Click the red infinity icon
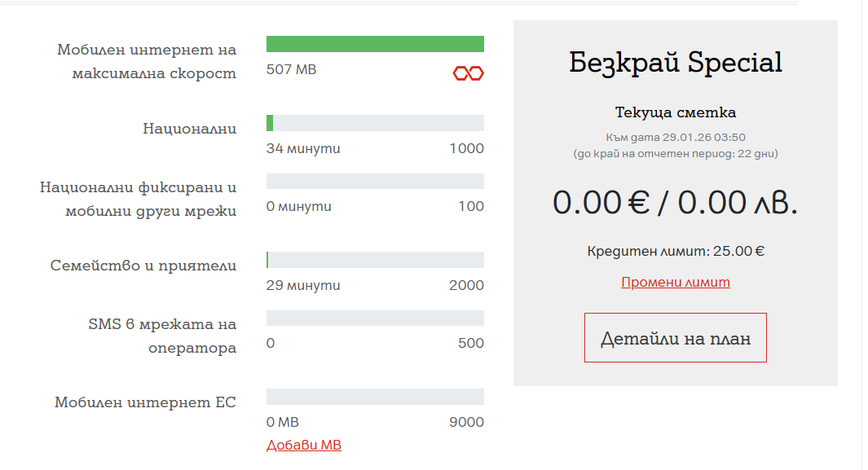This screenshot has width=868, height=470. pyautogui.click(x=469, y=74)
